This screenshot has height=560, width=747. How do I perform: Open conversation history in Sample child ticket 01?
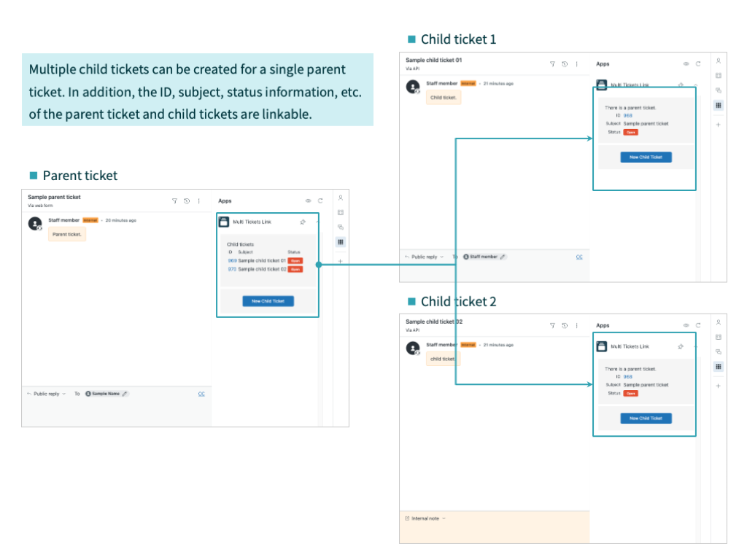coord(565,64)
